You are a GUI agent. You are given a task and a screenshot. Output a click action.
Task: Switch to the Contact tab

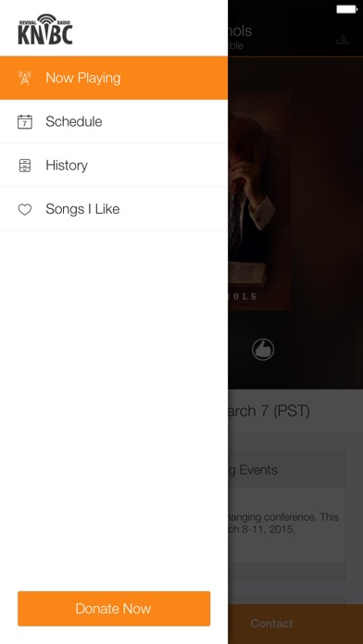271,624
